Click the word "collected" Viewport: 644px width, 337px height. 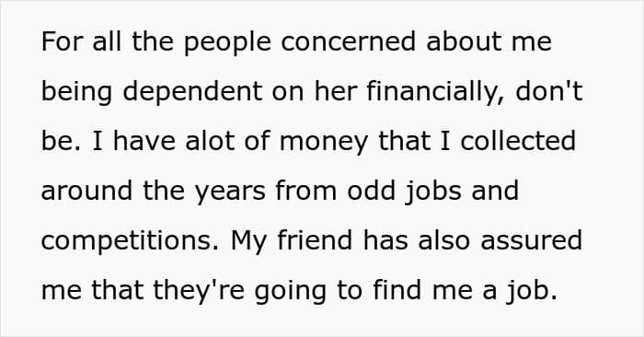point(517,141)
